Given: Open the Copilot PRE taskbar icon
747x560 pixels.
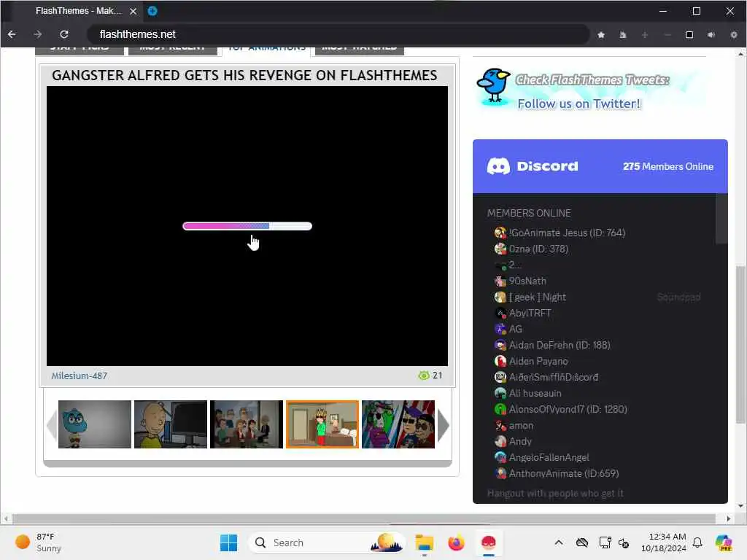Looking at the screenshot, I should click(x=724, y=542).
